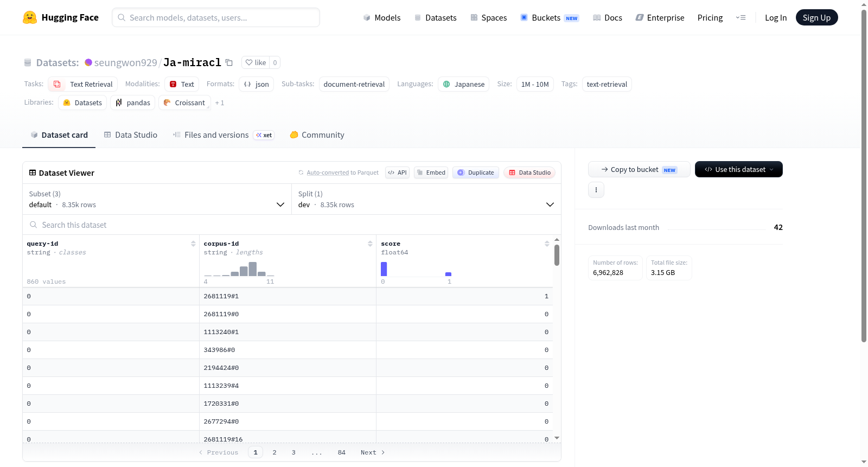Open the Use this dataset dropdown
Viewport: 868px width, 467px height.
click(x=738, y=169)
